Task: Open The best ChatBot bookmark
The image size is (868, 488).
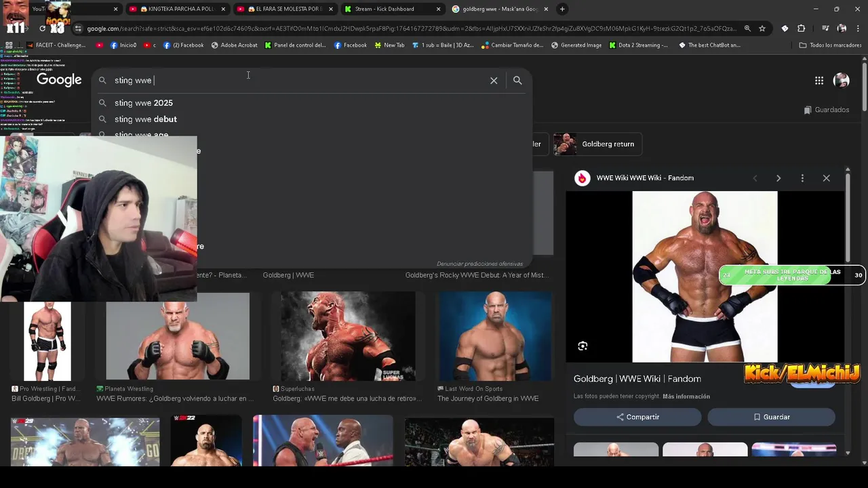Action: coord(709,45)
